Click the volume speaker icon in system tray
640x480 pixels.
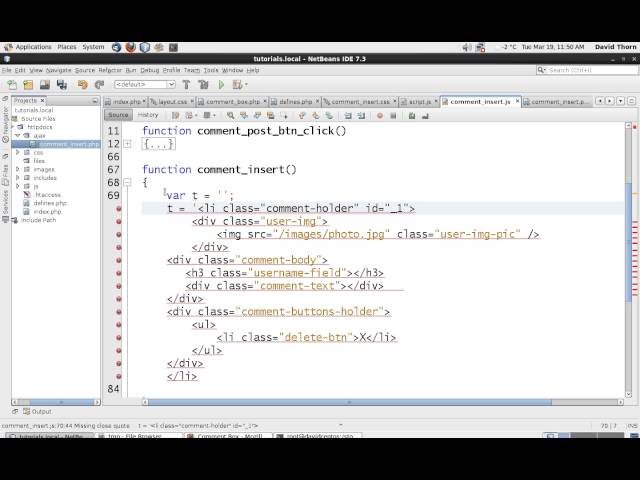pos(467,47)
